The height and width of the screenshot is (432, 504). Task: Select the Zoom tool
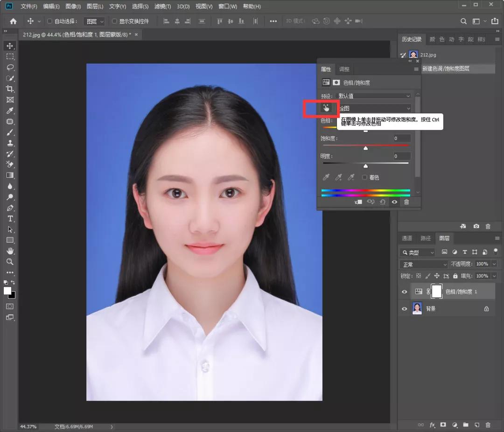(10, 262)
